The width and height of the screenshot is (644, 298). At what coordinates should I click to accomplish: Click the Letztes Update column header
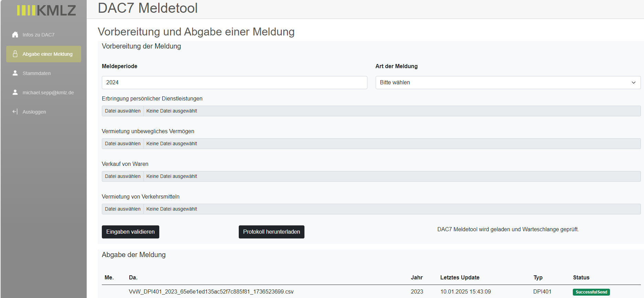point(460,277)
